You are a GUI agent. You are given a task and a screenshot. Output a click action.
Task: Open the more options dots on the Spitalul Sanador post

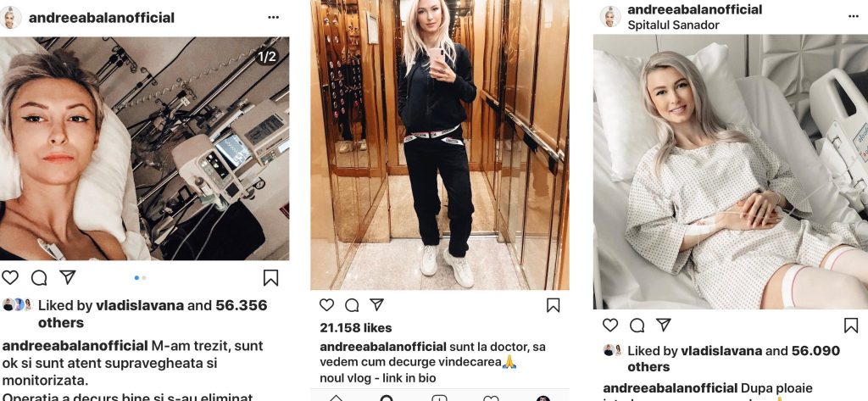(x=853, y=17)
